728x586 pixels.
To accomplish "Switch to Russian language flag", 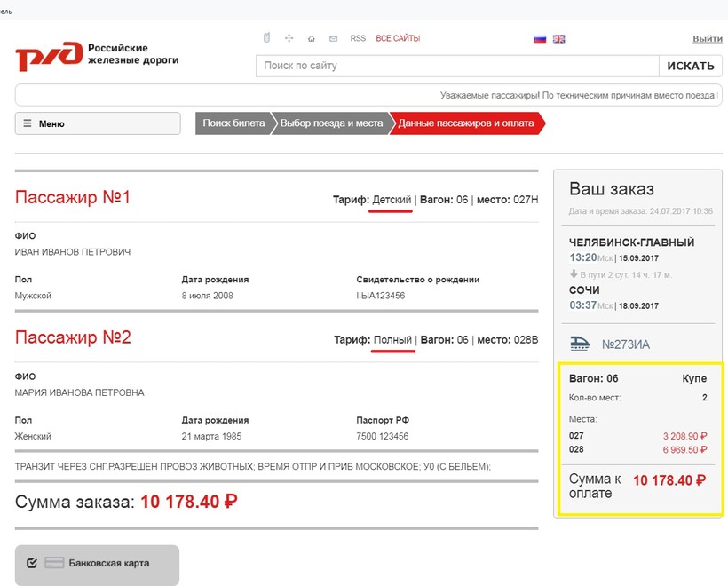I will (539, 39).
